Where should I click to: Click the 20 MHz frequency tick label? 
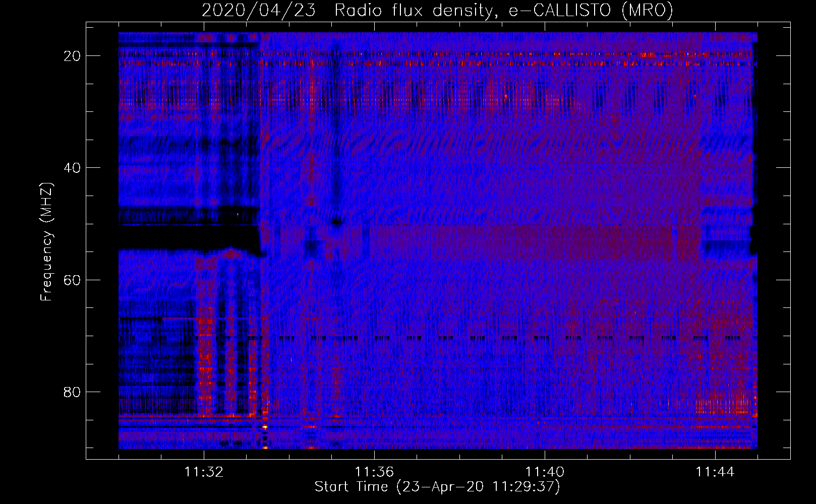click(x=72, y=56)
